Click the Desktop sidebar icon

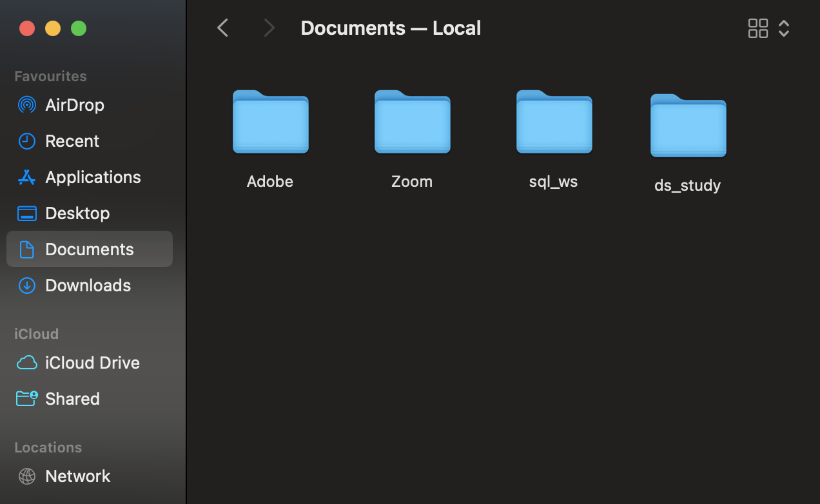(x=26, y=213)
